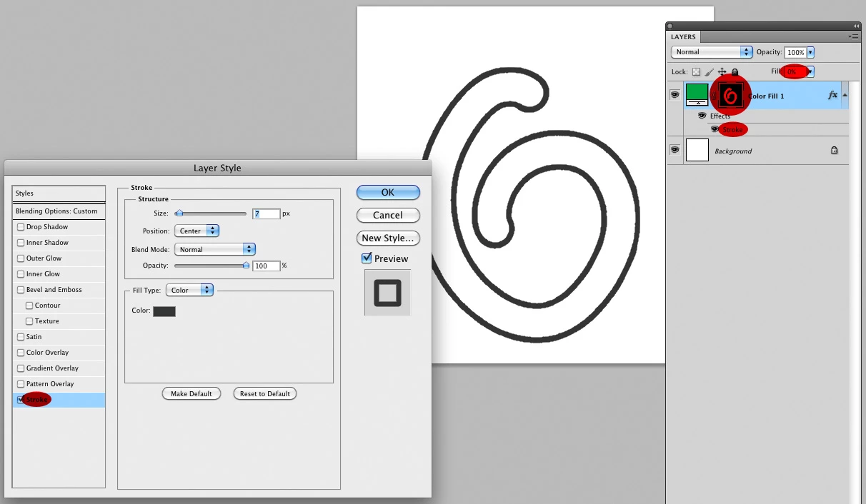Select the Background layer thumbnail
Viewport: 866px width, 504px height.
click(x=697, y=150)
